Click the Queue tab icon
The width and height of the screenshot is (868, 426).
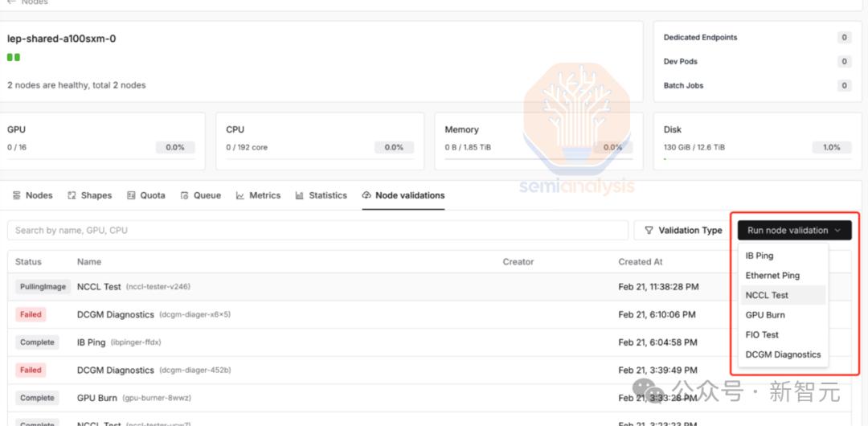coord(185,195)
